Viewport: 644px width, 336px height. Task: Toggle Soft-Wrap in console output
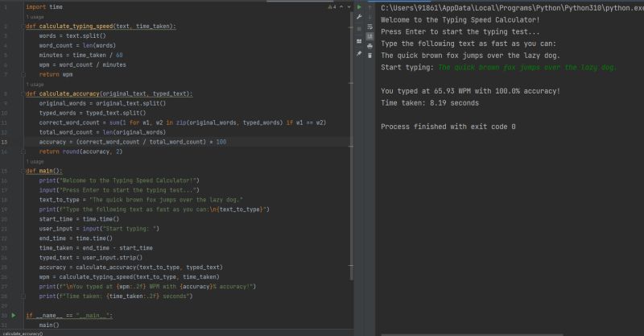(369, 27)
